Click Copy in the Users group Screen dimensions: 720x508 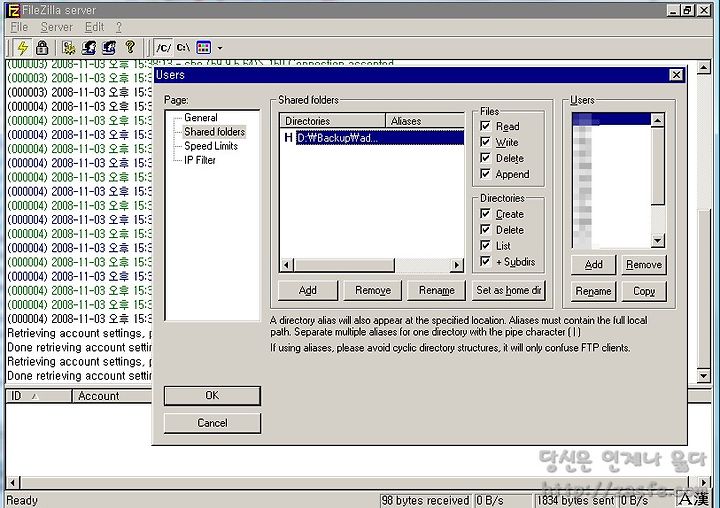coord(644,291)
